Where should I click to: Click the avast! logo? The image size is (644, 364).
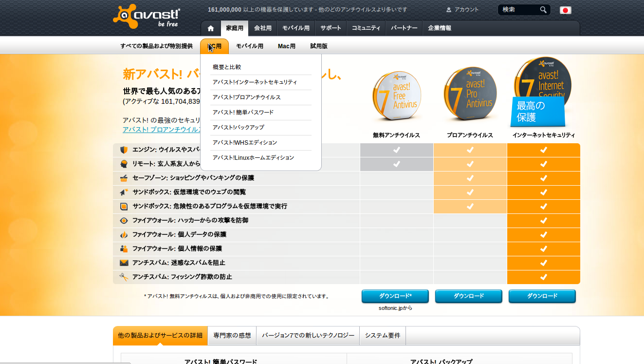click(146, 16)
